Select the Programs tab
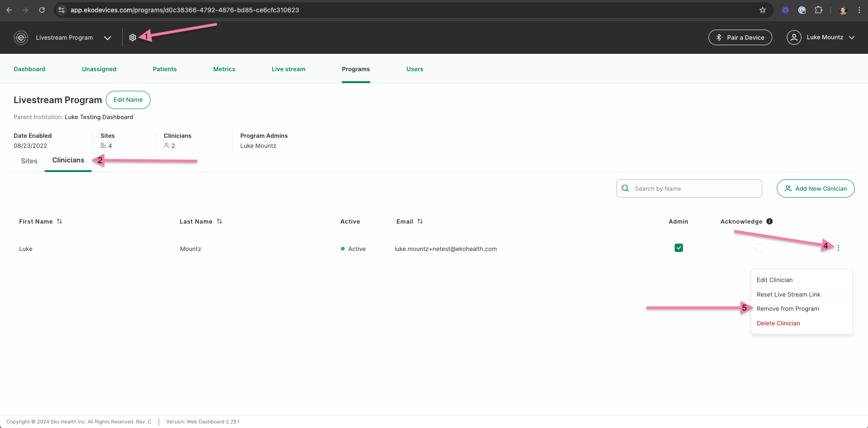The width and height of the screenshot is (868, 428). (356, 69)
